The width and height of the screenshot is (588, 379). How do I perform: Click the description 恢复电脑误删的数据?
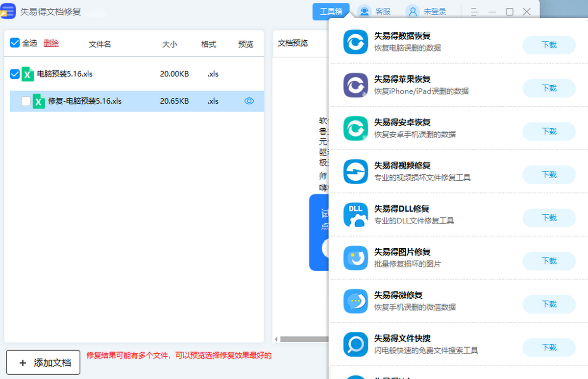[408, 48]
